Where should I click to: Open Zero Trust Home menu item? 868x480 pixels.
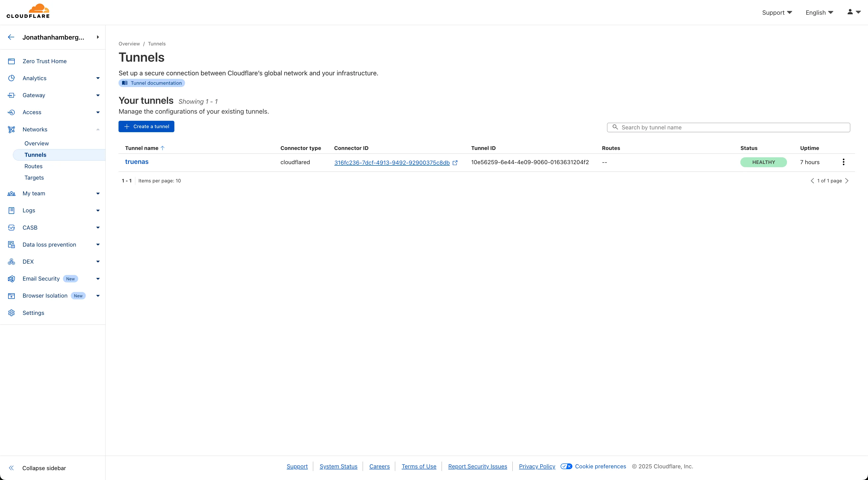(44, 61)
